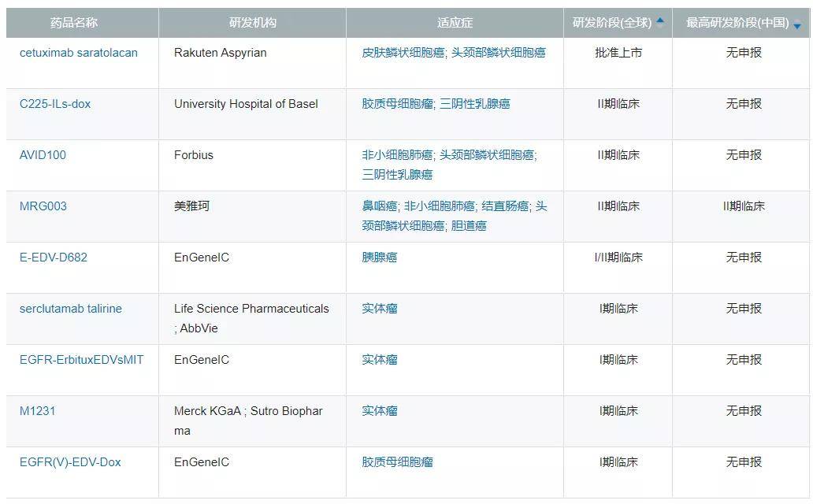Open the AVID100 drug page

pyautogui.click(x=41, y=155)
